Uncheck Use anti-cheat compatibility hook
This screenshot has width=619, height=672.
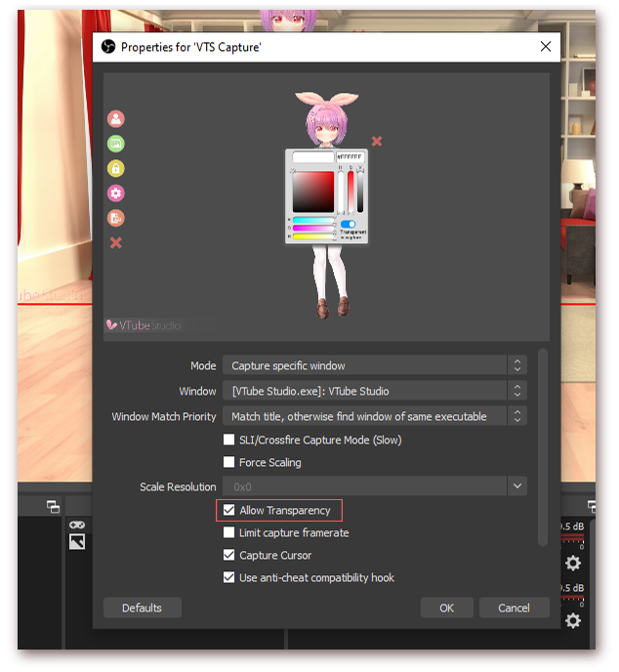(228, 577)
